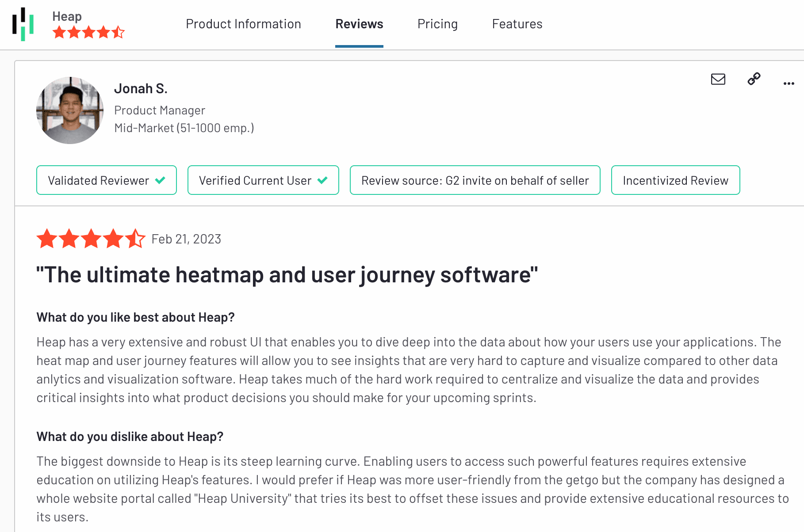This screenshot has width=804, height=532.
Task: Copy review link using the chain icon
Action: click(753, 80)
